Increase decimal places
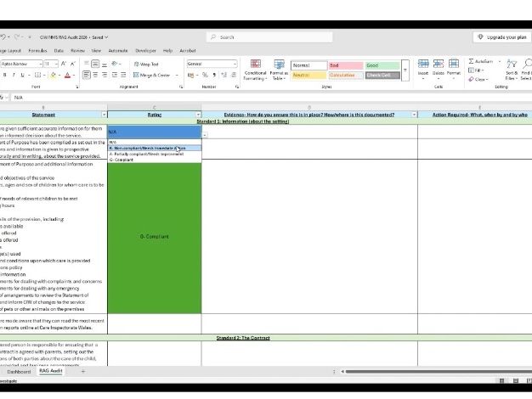Screen dimensions: 532x399 [224, 75]
